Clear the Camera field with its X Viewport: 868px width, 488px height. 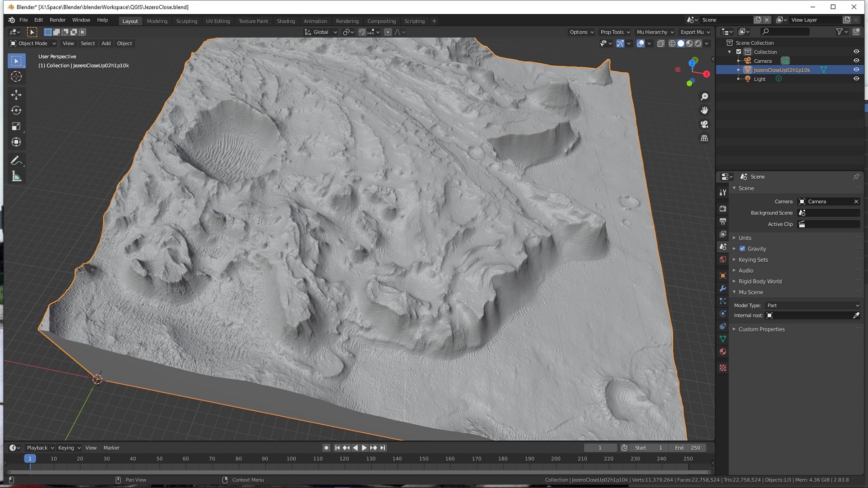(856, 201)
